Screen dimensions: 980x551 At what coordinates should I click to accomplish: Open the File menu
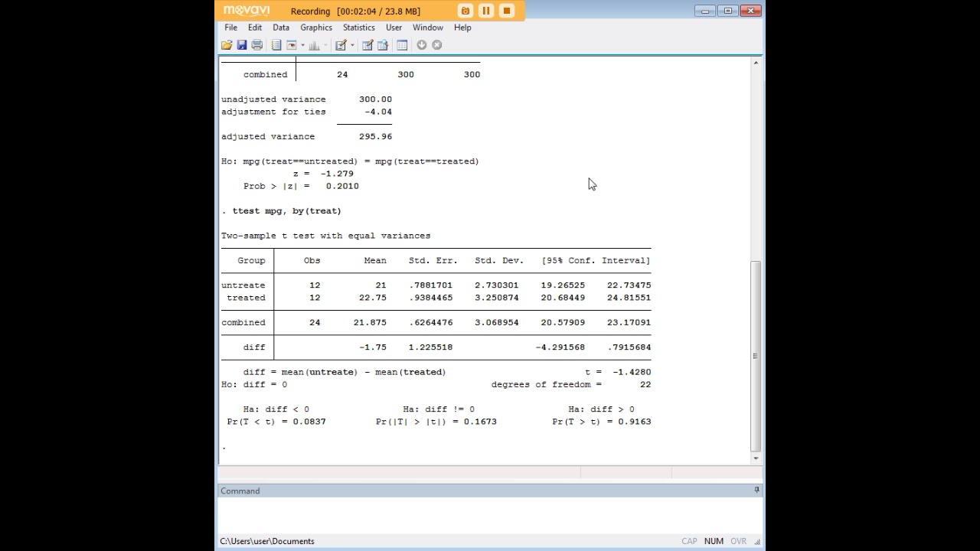click(230, 28)
